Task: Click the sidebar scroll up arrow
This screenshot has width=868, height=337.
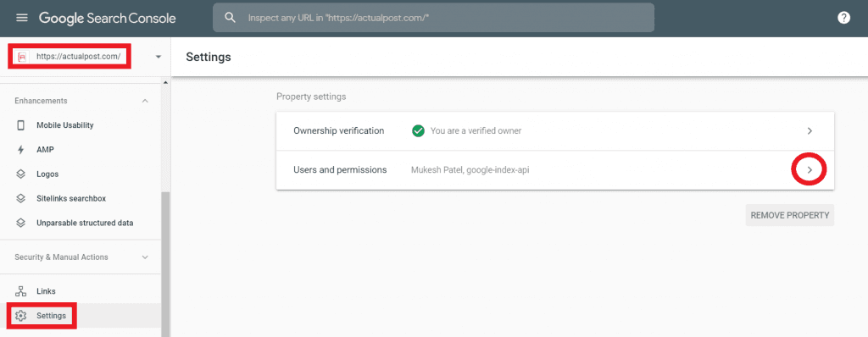Action: (165, 82)
